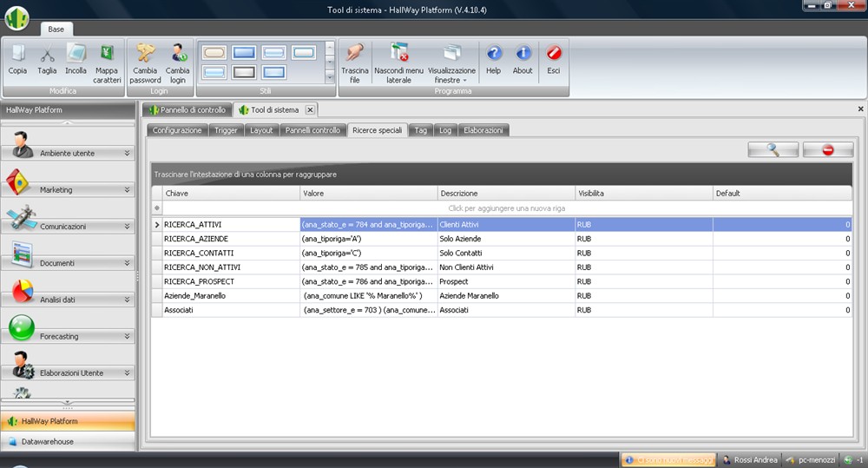Select the first beige rounded style
This screenshot has width=868, height=468.
pos(214,53)
